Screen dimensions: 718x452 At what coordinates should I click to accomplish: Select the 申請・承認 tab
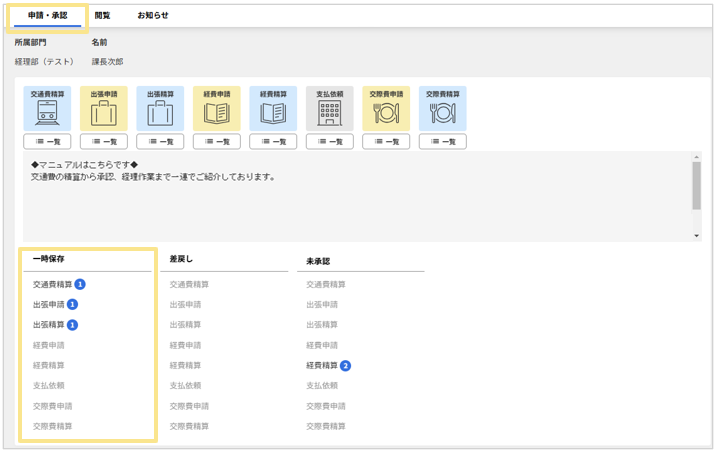coord(46,16)
